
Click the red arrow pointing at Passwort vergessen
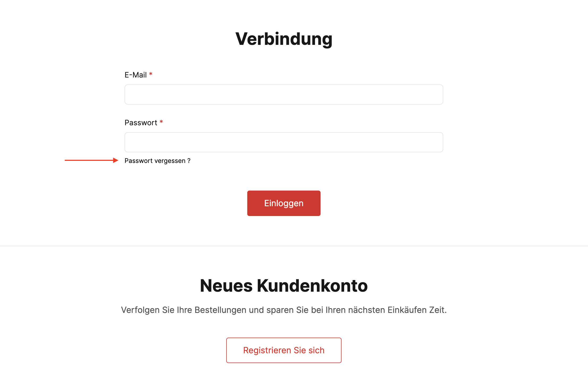(91, 160)
